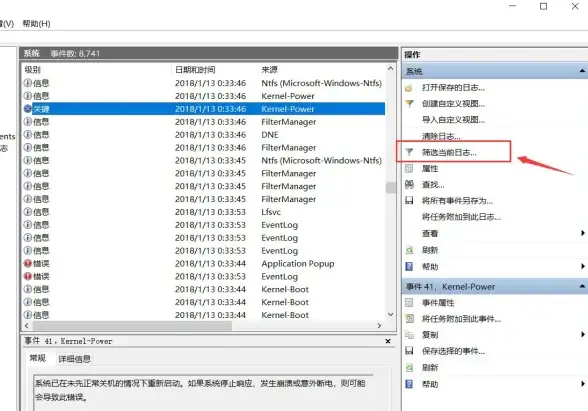The width and height of the screenshot is (588, 411).
Task: Sort by the 来源 column header
Action: (x=270, y=69)
